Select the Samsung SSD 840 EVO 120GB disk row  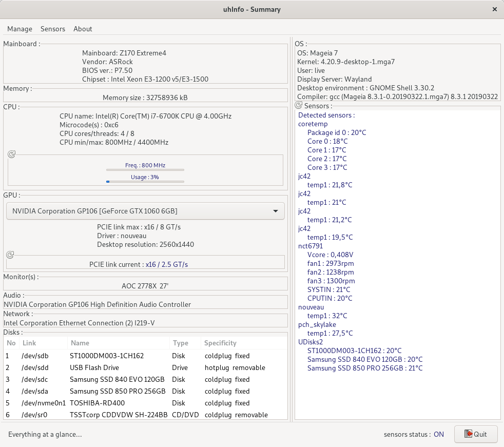pos(145,380)
